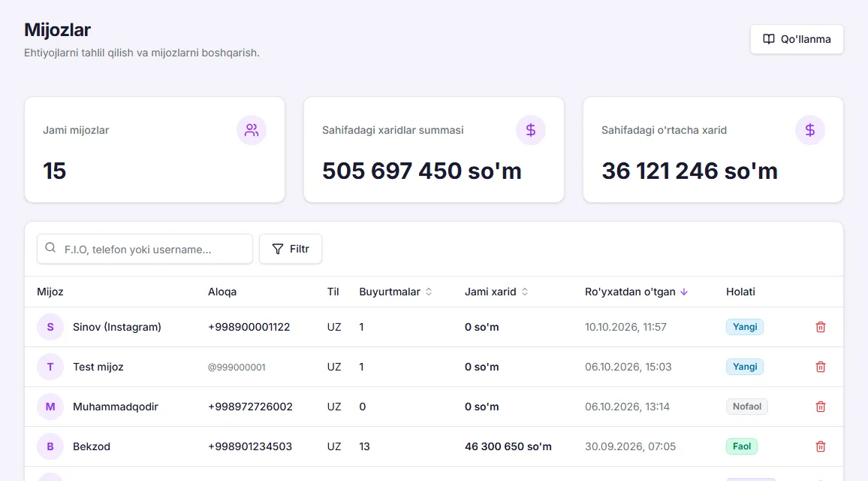Click the T avatar for Test mijoz
Viewport: 868px width, 481px height.
[x=50, y=367]
